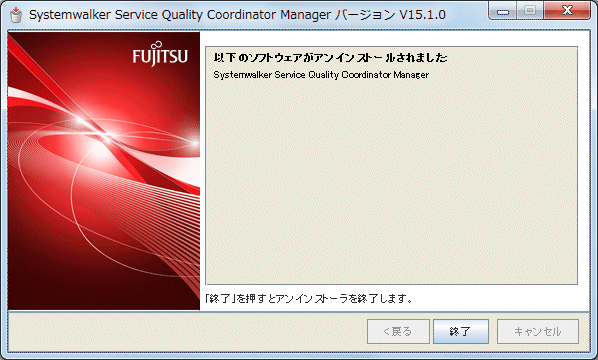Viewport: 598px width, 360px height.
Task: Minimize the uninstaller window
Action: tap(503, 11)
